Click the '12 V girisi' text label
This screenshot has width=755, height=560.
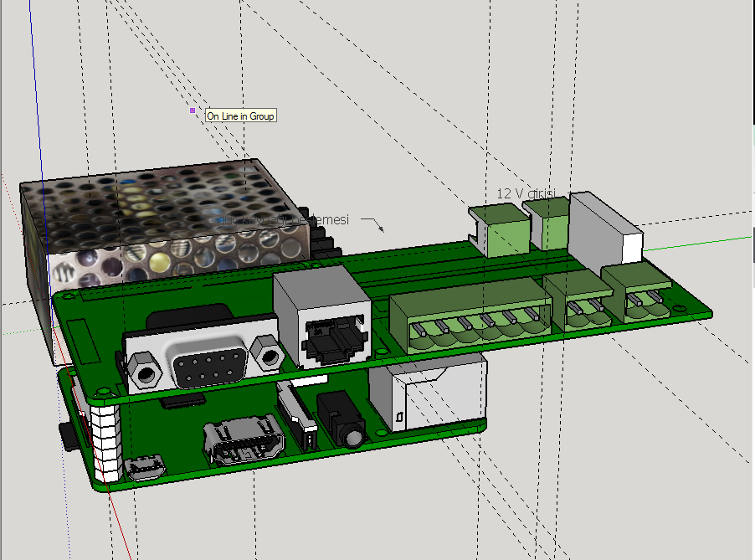[x=526, y=193]
